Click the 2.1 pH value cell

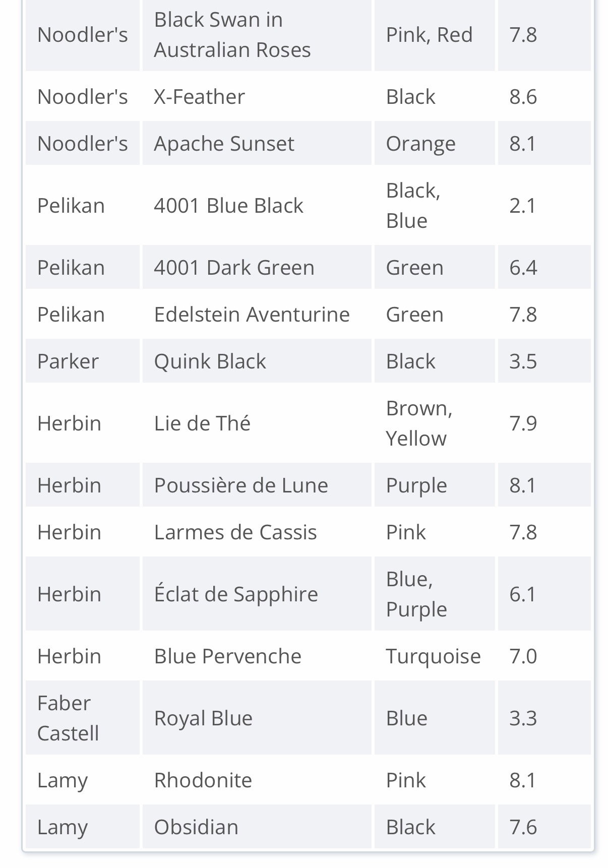point(544,205)
